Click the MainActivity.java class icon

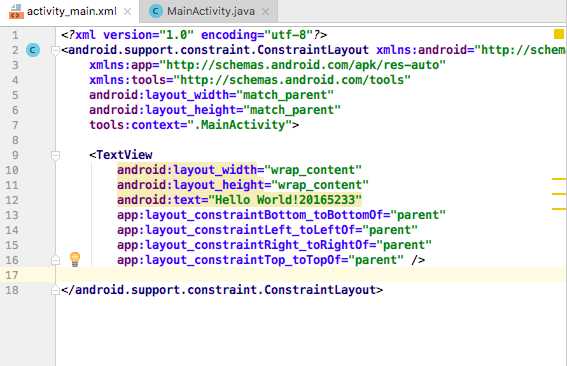tap(155, 11)
